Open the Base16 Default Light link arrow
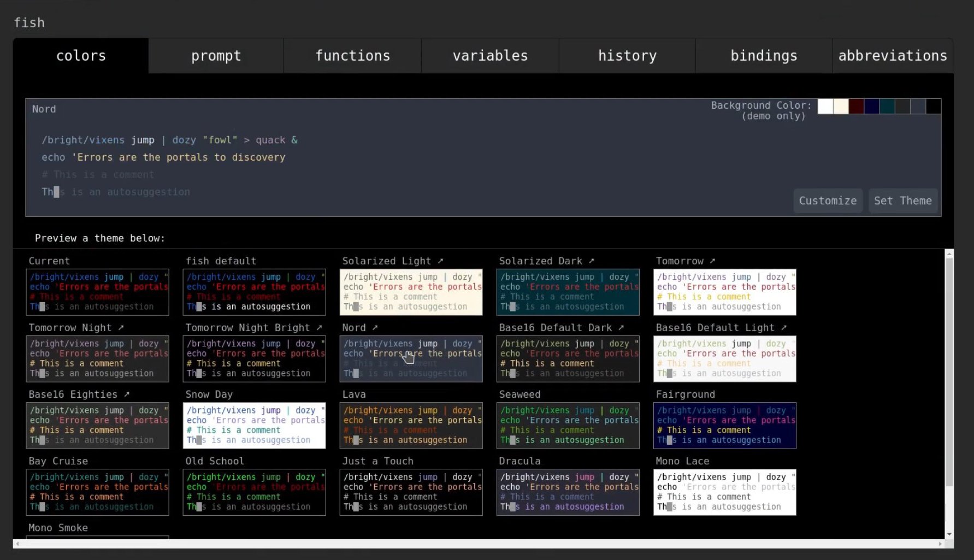Screen dimensions: 974x560 click(x=783, y=328)
